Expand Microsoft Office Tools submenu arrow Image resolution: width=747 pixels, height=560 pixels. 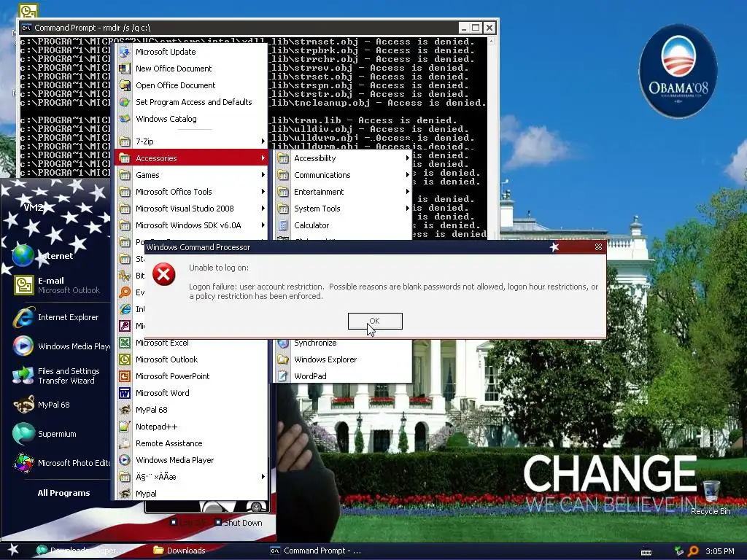tap(263, 192)
